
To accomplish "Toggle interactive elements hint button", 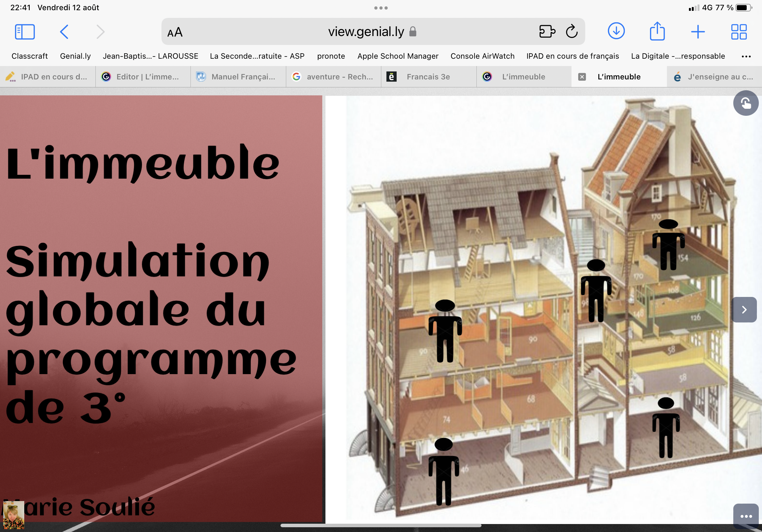I will click(745, 103).
